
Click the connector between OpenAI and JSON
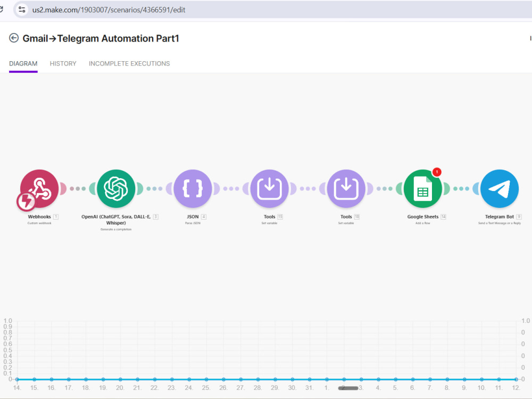coord(154,189)
